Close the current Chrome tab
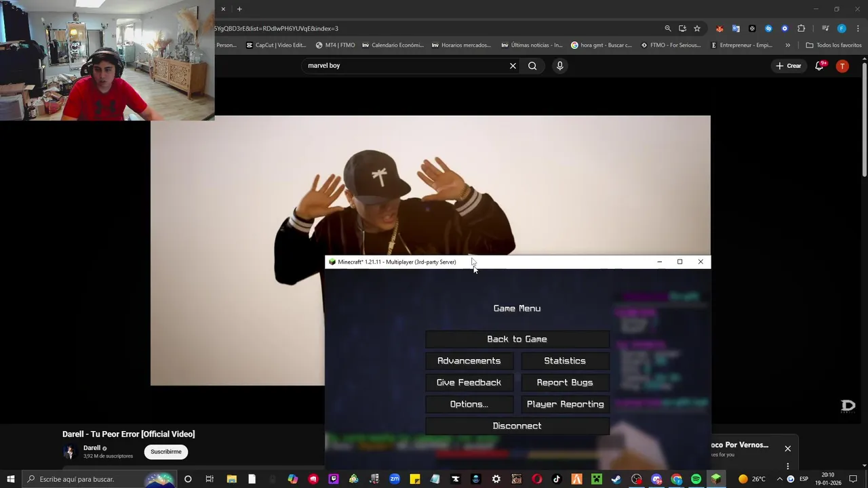Viewport: 868px width, 488px height. click(222, 9)
